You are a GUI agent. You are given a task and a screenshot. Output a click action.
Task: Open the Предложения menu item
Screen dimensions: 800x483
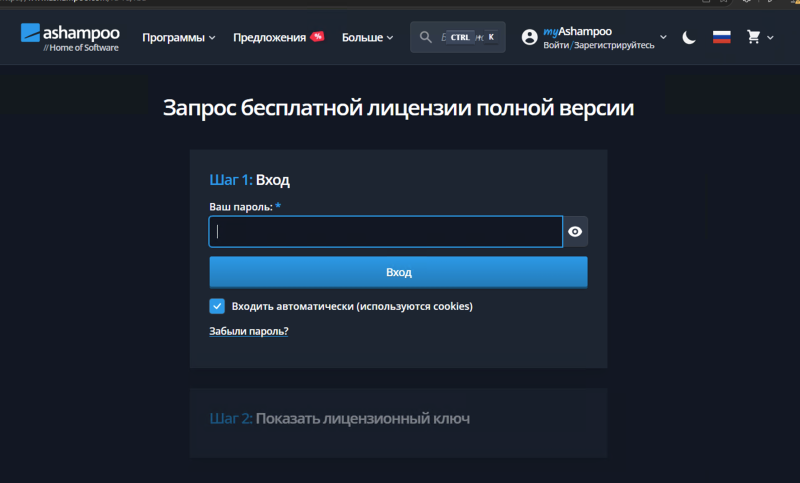coord(269,37)
